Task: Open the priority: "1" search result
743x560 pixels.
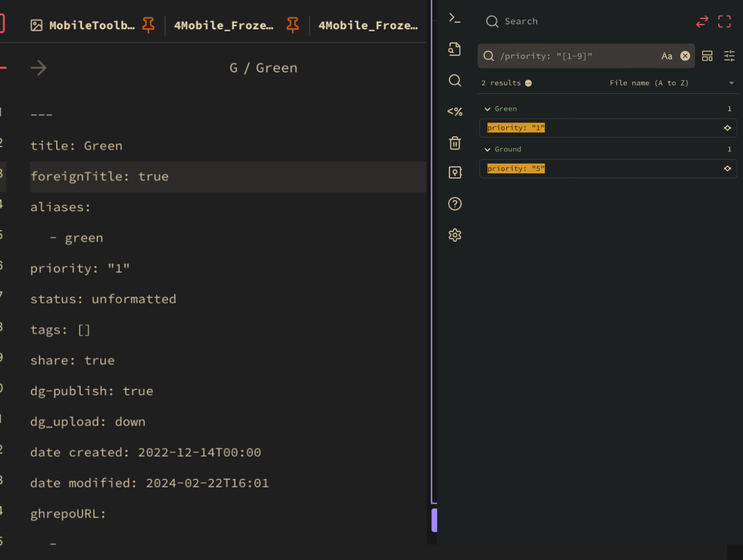Action: point(608,128)
